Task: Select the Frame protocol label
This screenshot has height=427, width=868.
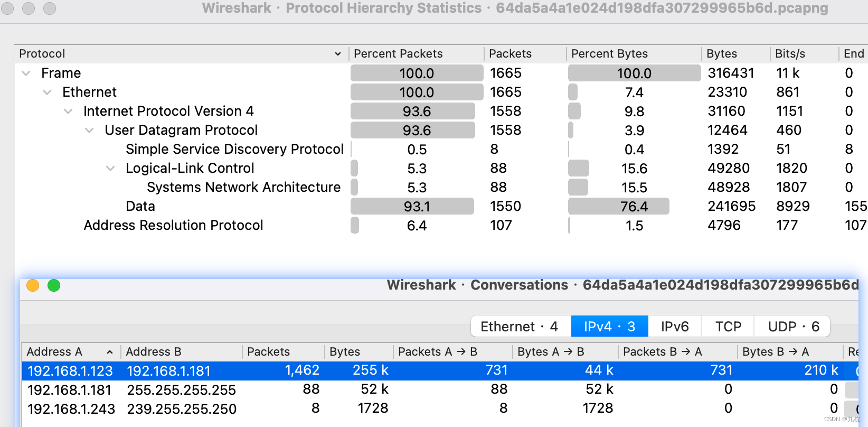Action: tap(61, 73)
